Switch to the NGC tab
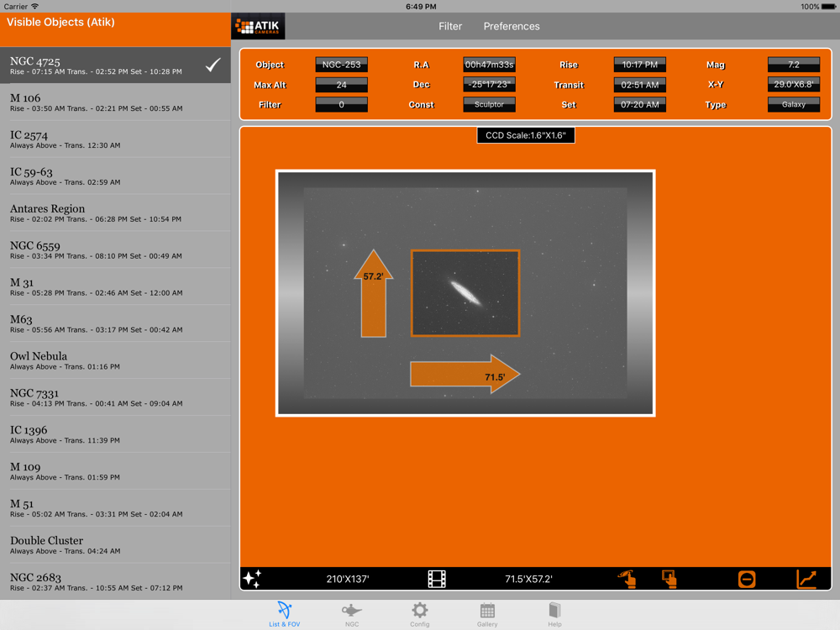The height and width of the screenshot is (630, 840). click(x=351, y=614)
